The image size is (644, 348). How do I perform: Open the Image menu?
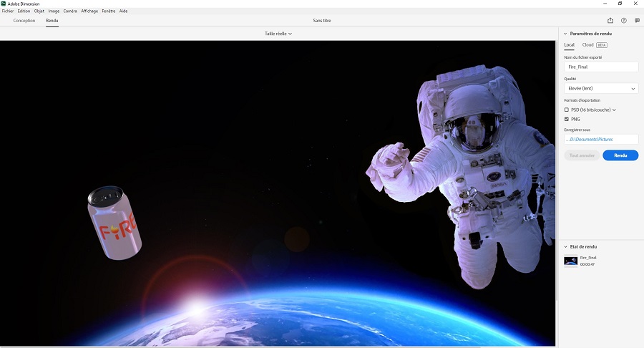54,11
